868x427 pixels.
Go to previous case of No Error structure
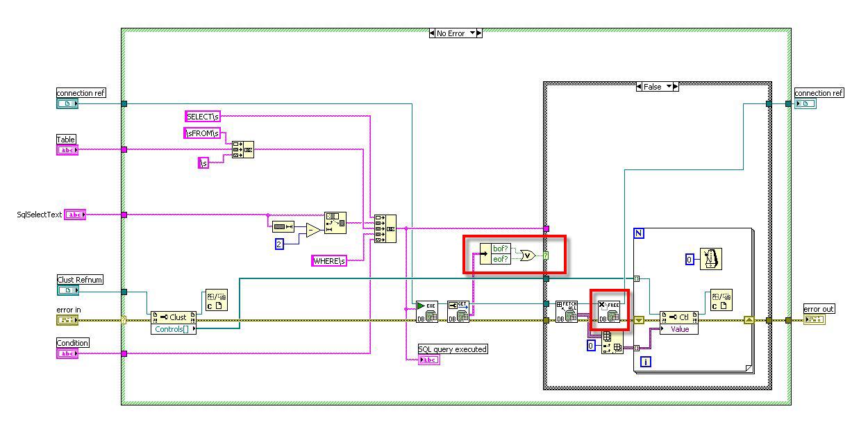pyautogui.click(x=432, y=33)
